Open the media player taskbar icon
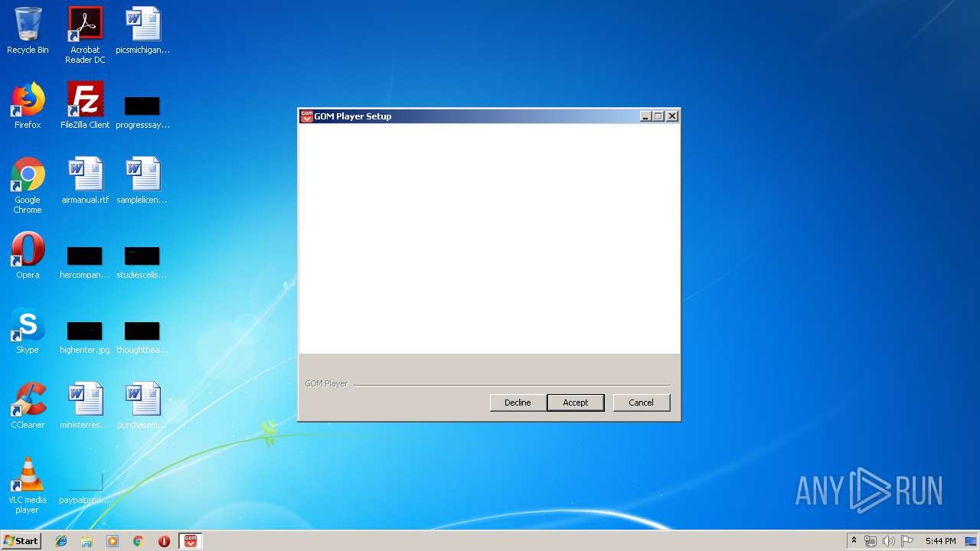 [113, 541]
